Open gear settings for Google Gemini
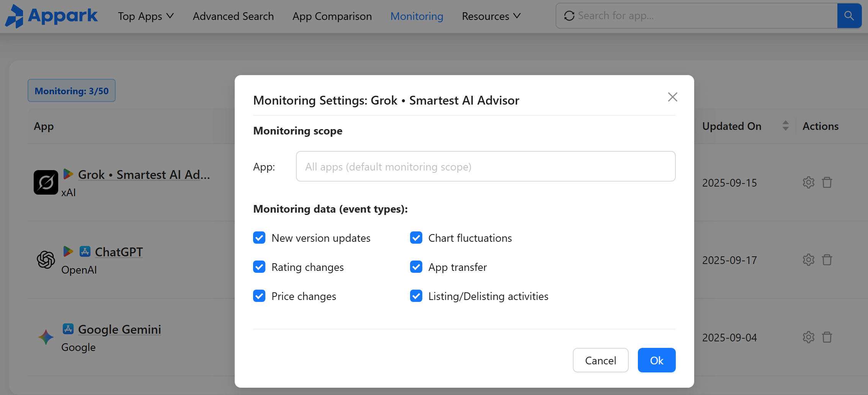 (808, 337)
